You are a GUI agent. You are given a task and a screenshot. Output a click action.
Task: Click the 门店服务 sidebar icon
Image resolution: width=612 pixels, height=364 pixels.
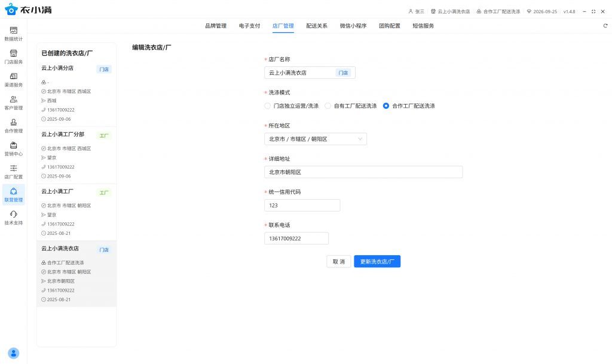(x=13, y=57)
